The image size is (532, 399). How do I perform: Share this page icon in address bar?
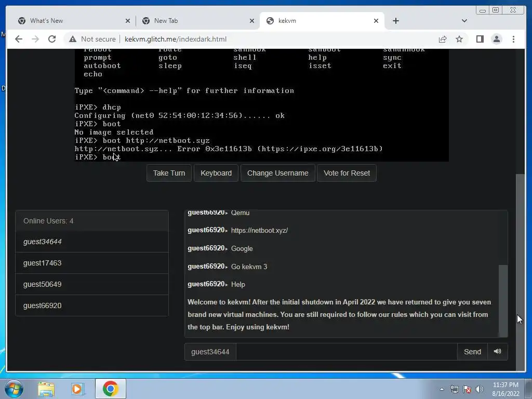pos(443,39)
